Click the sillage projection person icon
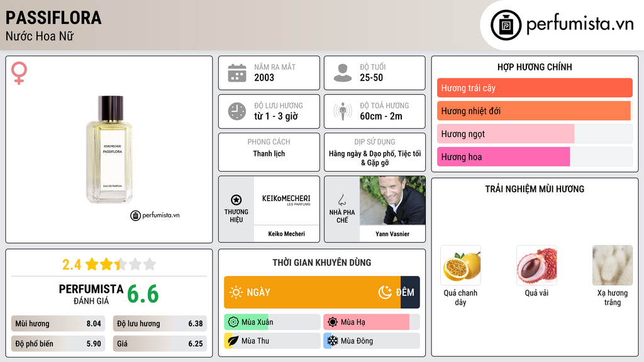The image size is (644, 362). coord(343,111)
